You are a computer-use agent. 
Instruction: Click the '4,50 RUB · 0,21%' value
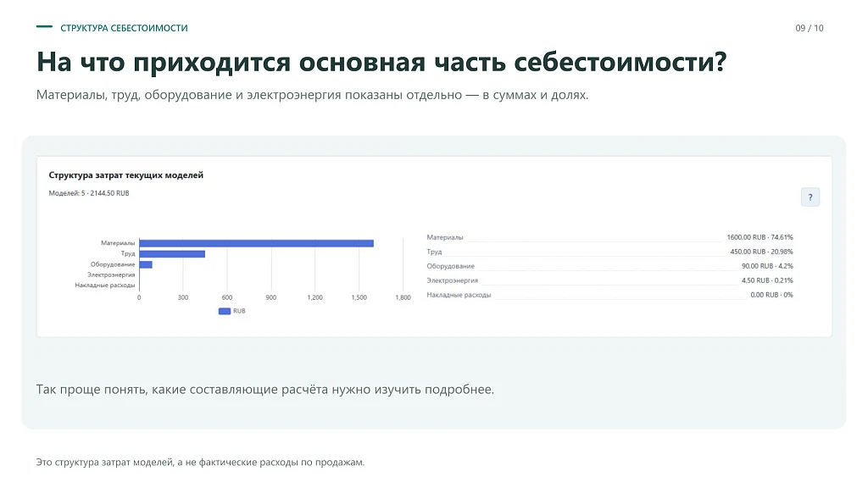(767, 280)
